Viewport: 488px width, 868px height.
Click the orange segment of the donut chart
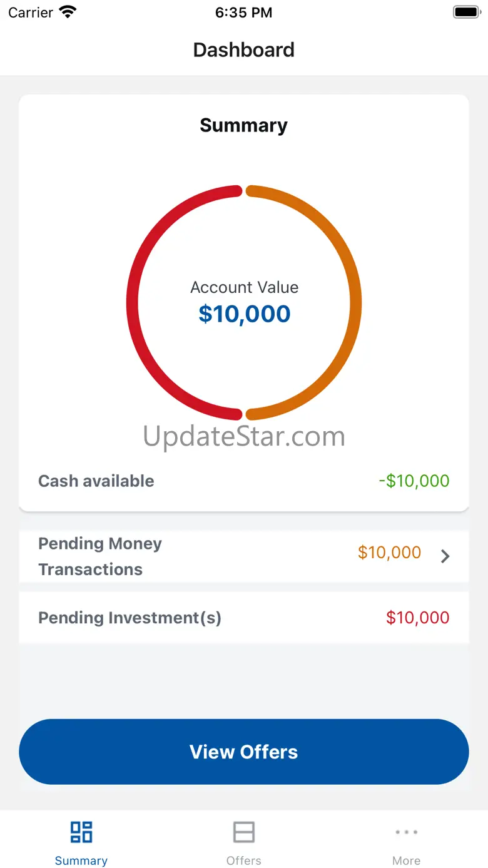coord(355,303)
